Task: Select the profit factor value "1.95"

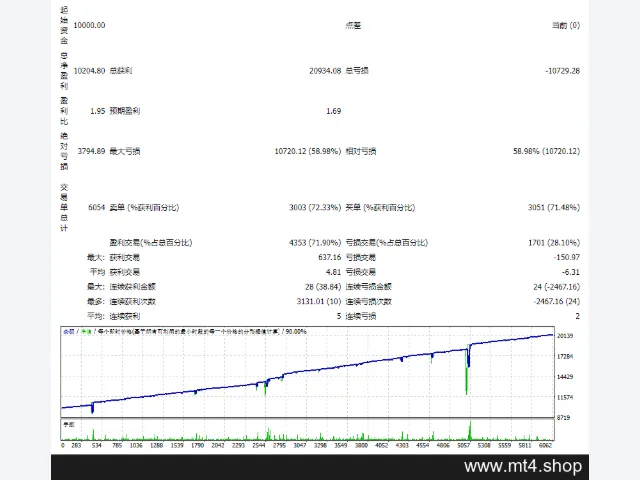Action: [x=98, y=111]
